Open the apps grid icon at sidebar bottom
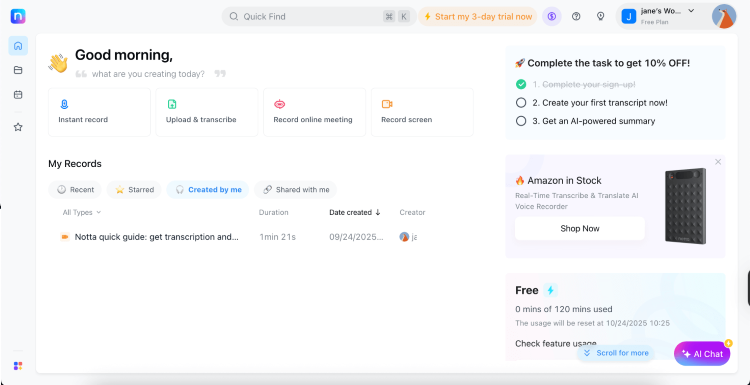This screenshot has width=750, height=385. point(18,366)
